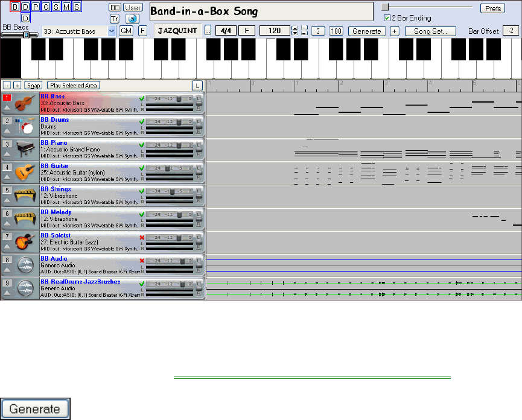Screen dimensions: 522x420
Task: Click the BB Guitar volume fader
Action: (167, 168)
